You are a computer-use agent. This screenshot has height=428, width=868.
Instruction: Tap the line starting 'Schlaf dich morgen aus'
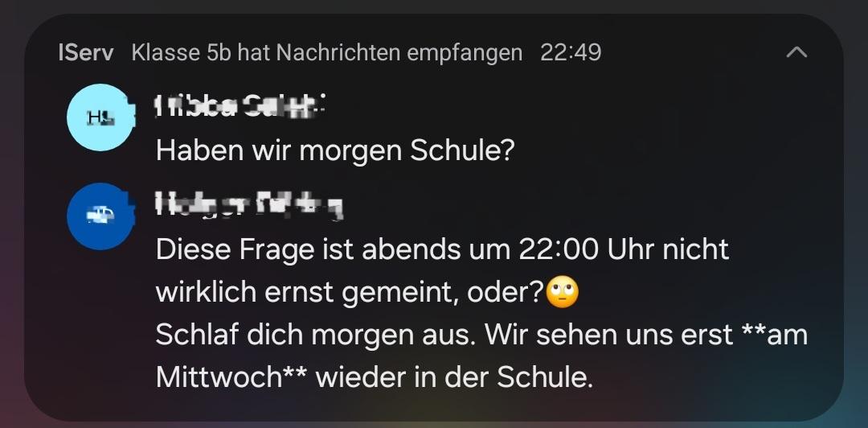(x=481, y=335)
